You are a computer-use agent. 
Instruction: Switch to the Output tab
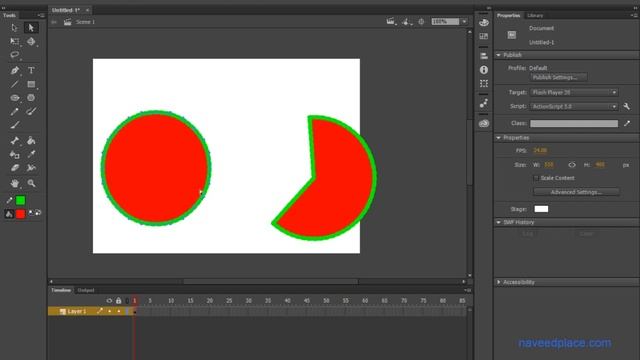point(86,290)
